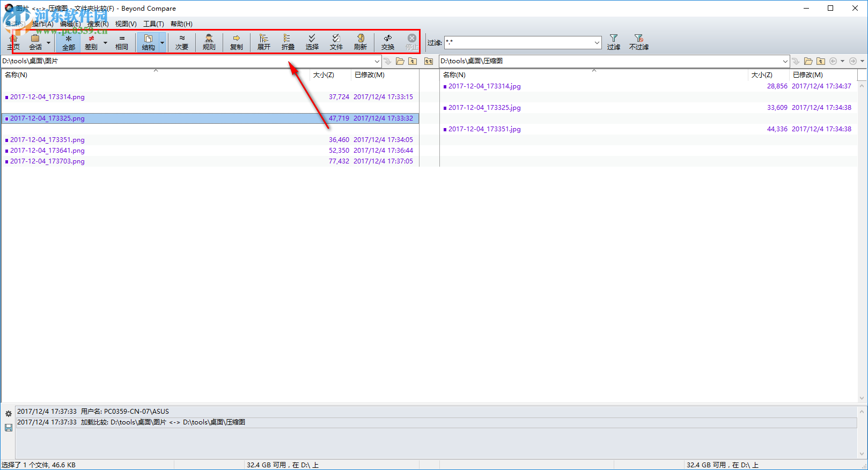This screenshot has width=868, height=470.
Task: Sort left pane by 已修改(M) column
Action: point(385,75)
